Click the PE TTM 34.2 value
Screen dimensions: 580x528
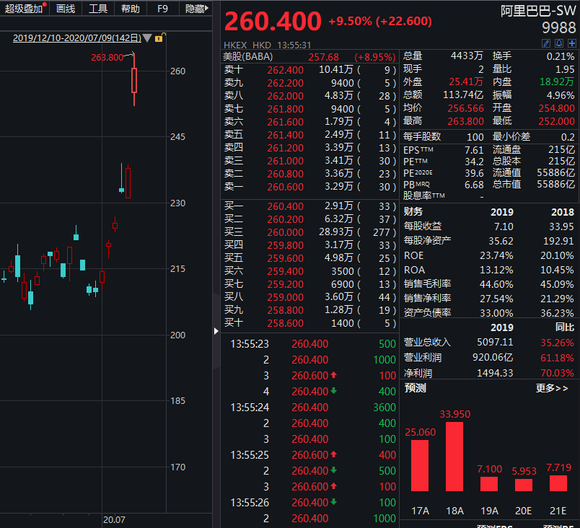click(474, 162)
